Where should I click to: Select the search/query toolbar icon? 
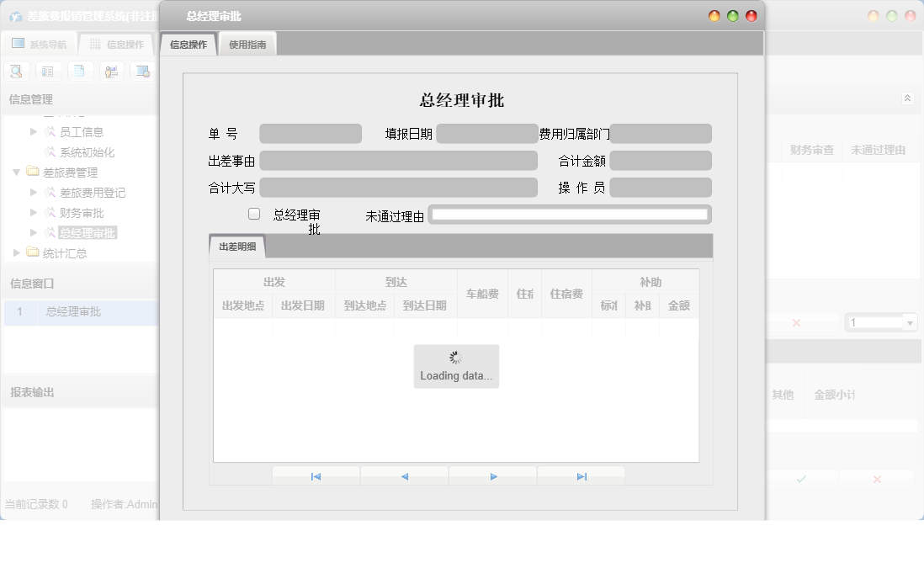coord(16,71)
